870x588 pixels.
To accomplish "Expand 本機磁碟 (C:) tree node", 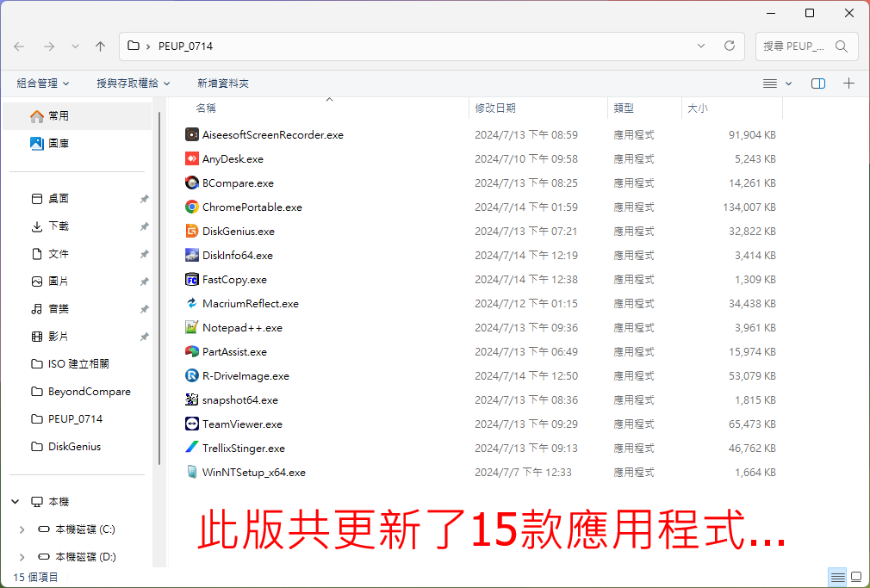I will pyautogui.click(x=22, y=529).
